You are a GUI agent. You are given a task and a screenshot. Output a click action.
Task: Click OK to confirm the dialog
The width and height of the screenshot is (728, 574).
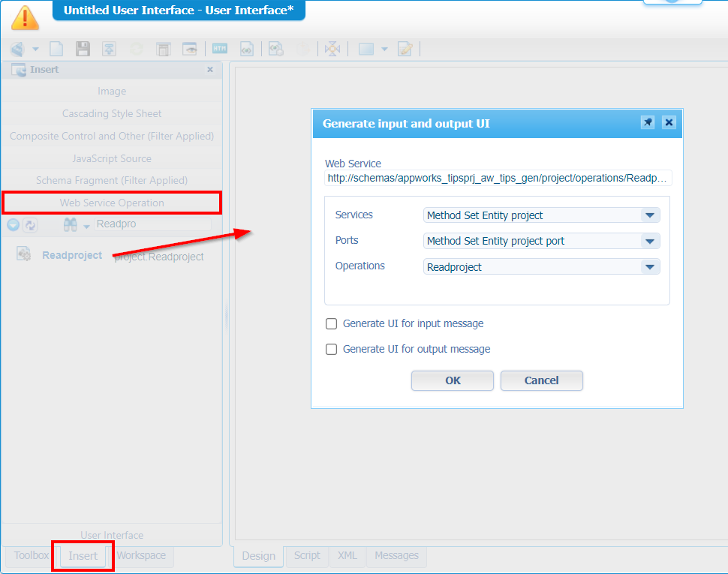(x=453, y=380)
